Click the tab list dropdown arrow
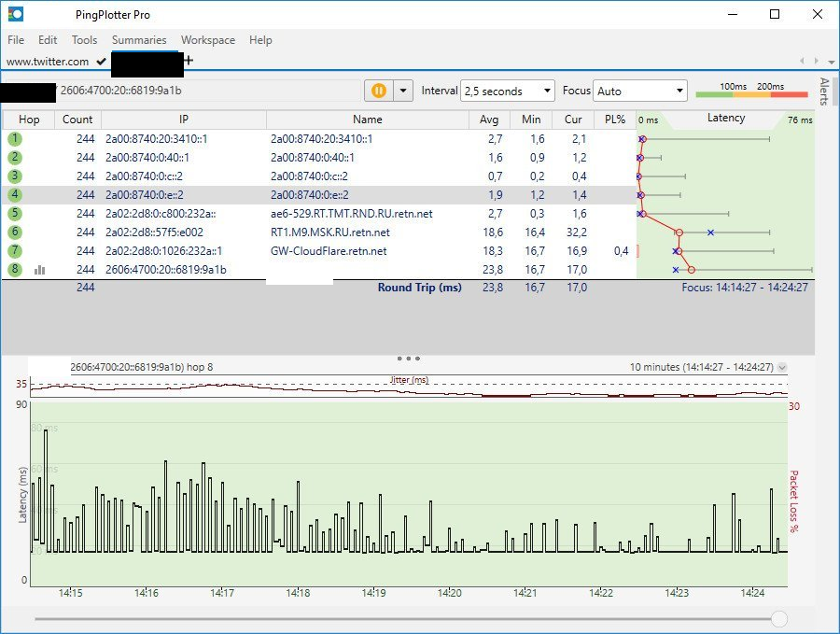The height and width of the screenshot is (634, 840). point(831,62)
